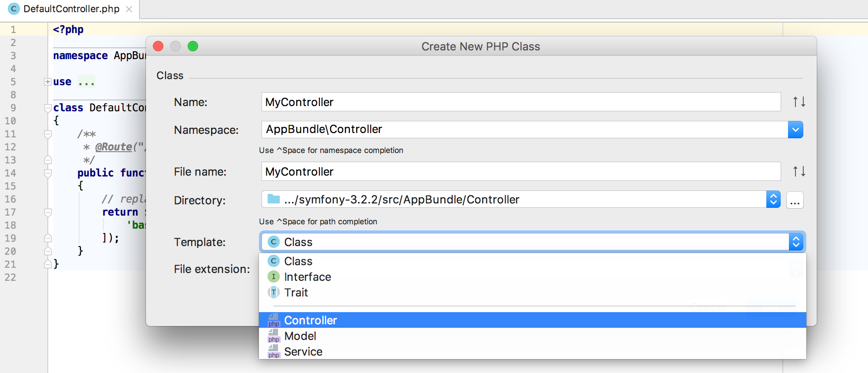Click the folder icon in Directory field
The width and height of the screenshot is (868, 373).
click(x=274, y=199)
